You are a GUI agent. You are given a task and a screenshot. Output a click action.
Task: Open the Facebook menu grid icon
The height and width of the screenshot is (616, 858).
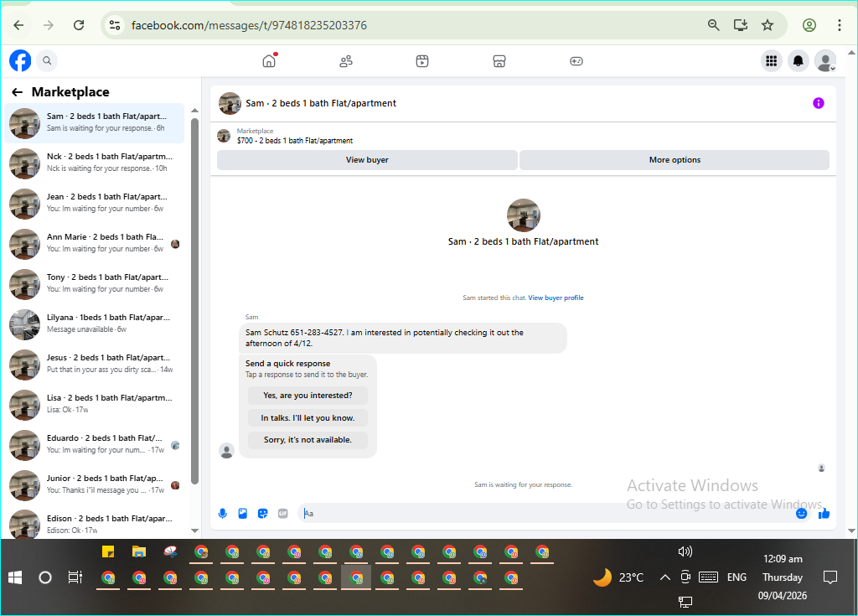pyautogui.click(x=772, y=61)
